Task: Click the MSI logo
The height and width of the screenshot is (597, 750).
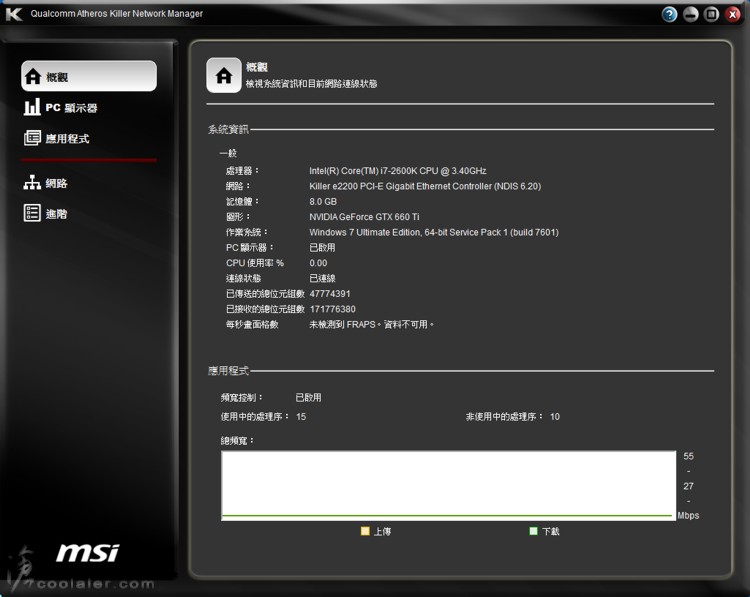Action: pyautogui.click(x=88, y=553)
